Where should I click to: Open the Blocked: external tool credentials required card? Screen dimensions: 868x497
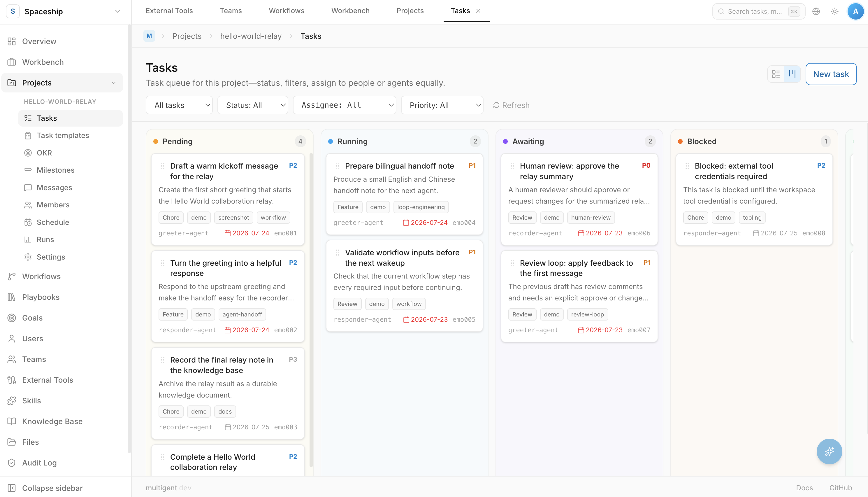tap(754, 199)
